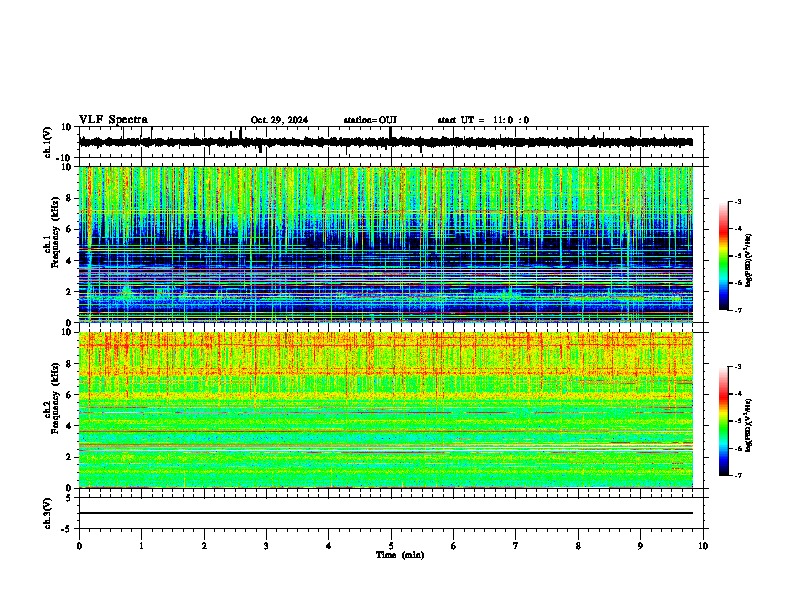Viewport: 792px width, 612px height.
Task: Click the "station=OUI" header label
Action: click(370, 120)
